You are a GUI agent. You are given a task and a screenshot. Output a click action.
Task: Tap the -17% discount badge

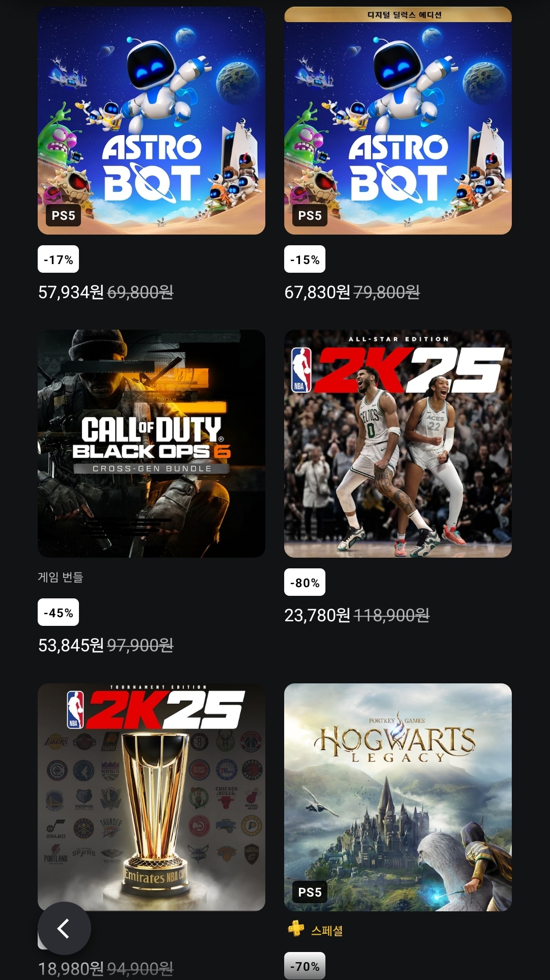(x=58, y=260)
